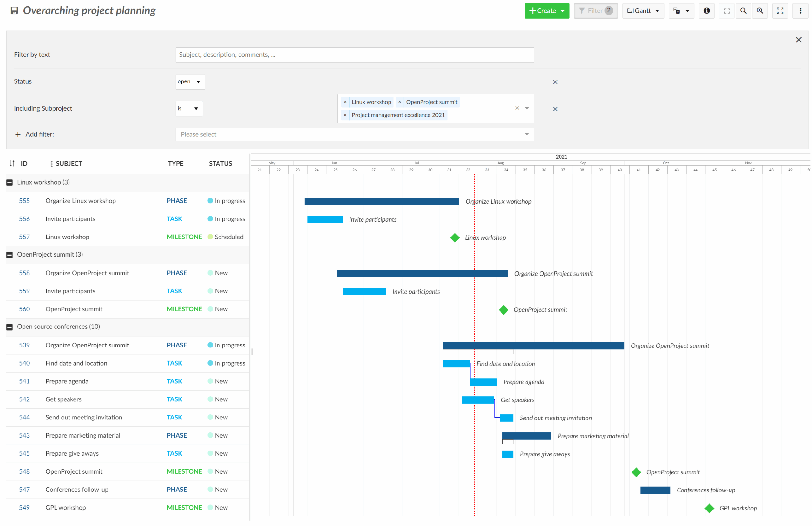Viewport: 812px width, 526px height.
Task: Click the Filter icon button showing 2 filters
Action: click(x=595, y=10)
